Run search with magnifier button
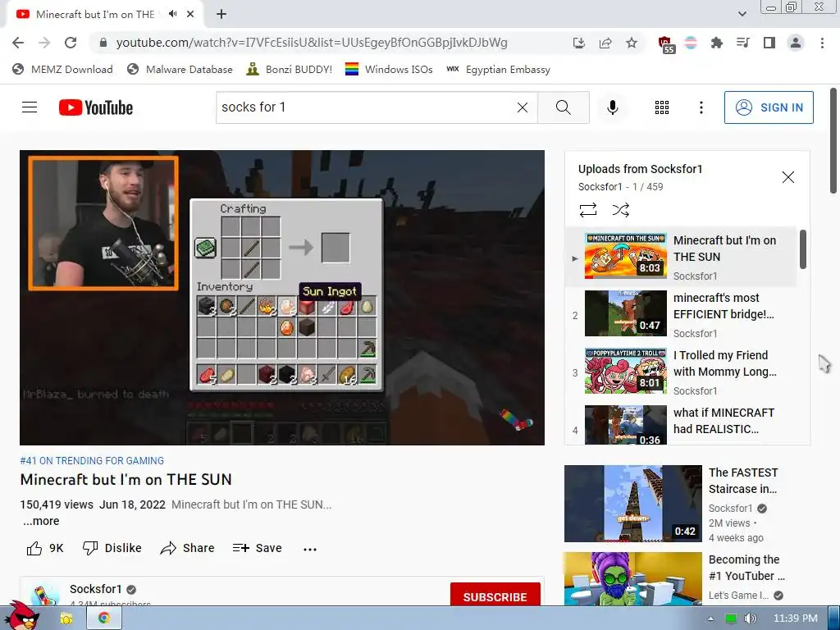This screenshot has height=630, width=840. [x=563, y=107]
